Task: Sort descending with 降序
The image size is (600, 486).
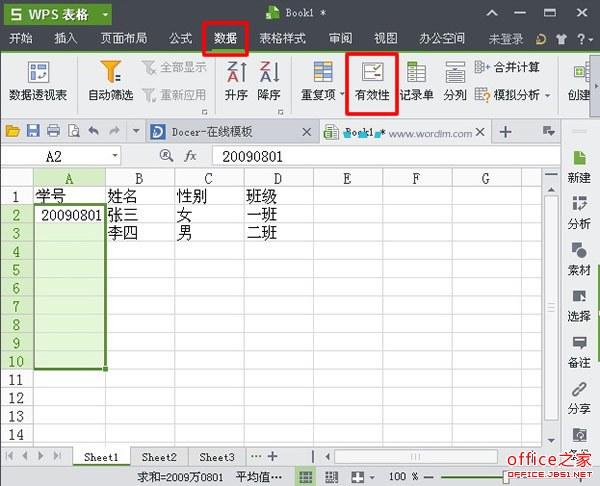Action: pyautogui.click(x=269, y=82)
